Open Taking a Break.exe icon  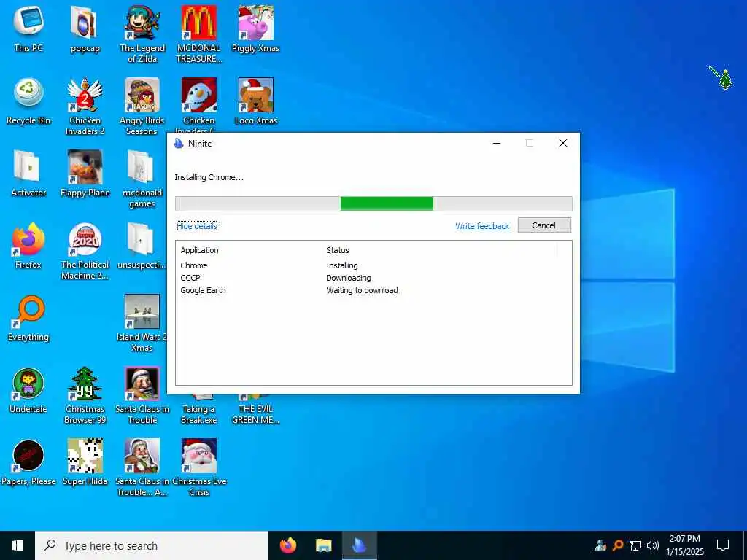[x=199, y=410]
